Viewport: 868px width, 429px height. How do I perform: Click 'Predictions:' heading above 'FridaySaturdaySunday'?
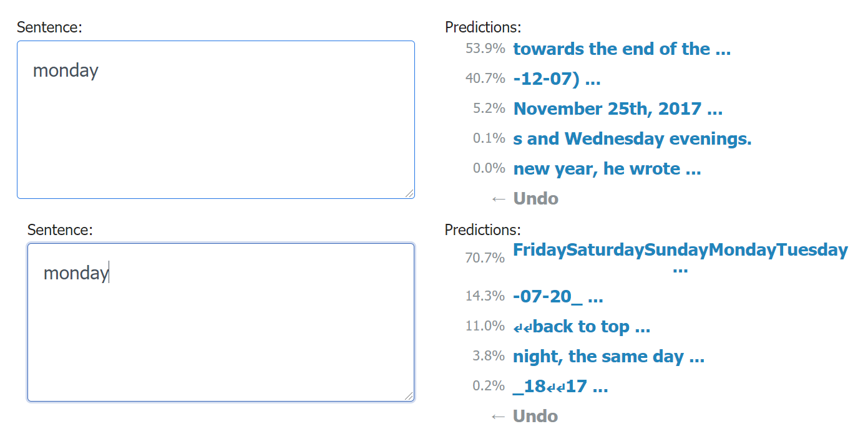coord(482,230)
